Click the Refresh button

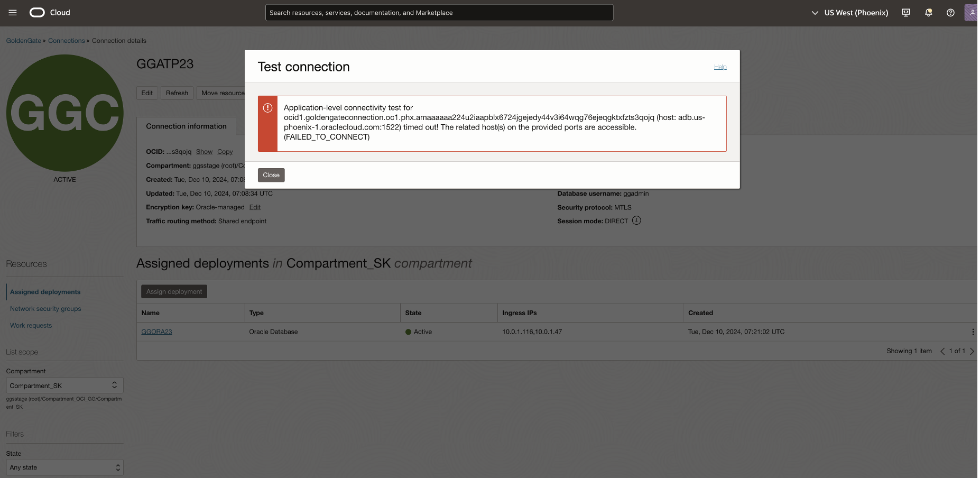click(177, 93)
